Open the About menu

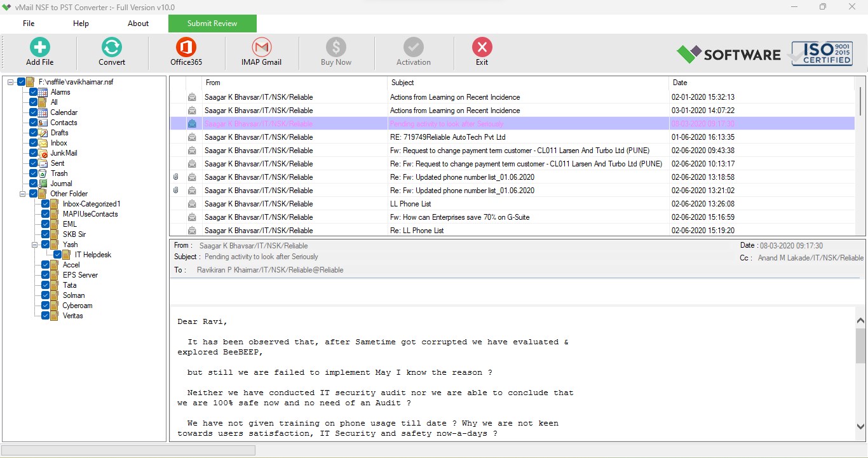point(138,24)
